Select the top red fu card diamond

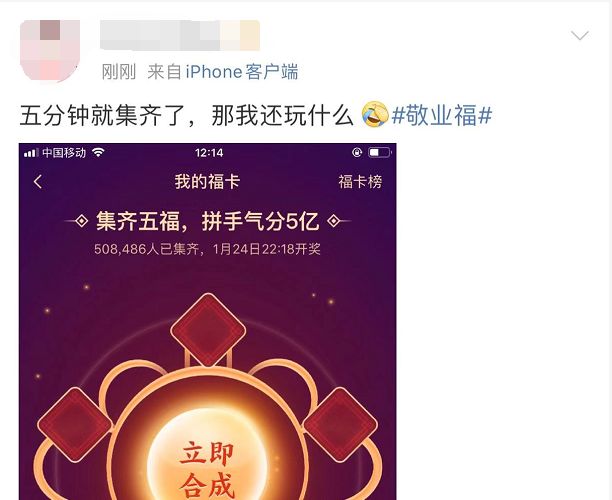(x=208, y=330)
